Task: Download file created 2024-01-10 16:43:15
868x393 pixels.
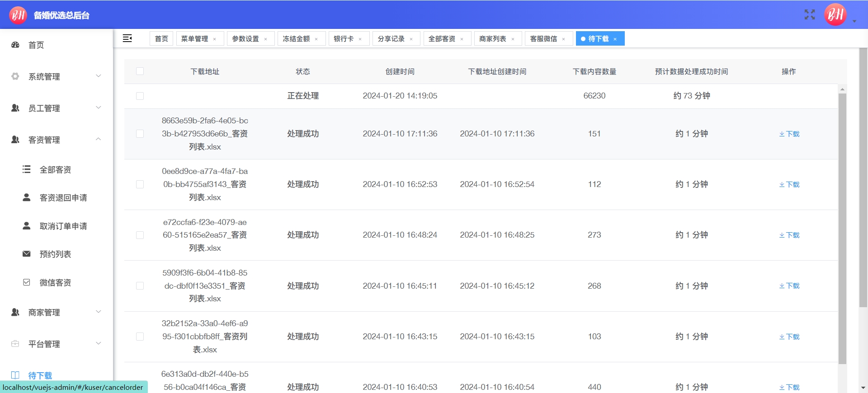Action: [789, 337]
